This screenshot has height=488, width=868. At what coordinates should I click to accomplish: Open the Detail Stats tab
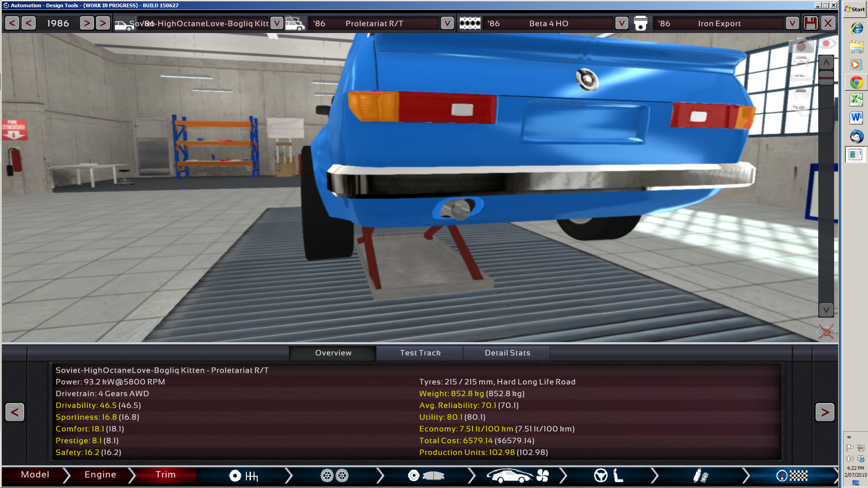point(507,353)
